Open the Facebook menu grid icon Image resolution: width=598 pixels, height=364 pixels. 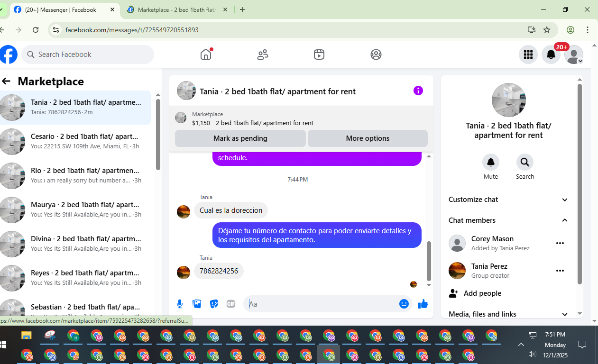[x=528, y=55]
